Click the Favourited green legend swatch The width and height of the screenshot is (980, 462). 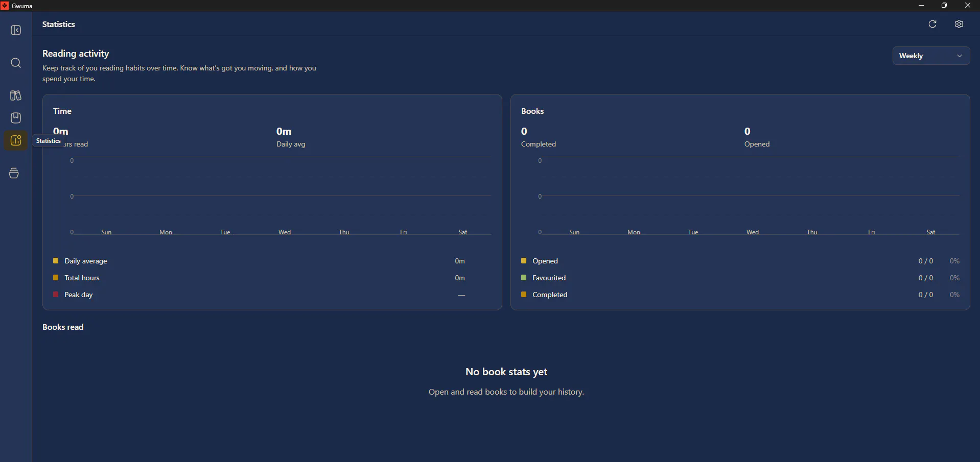point(524,278)
